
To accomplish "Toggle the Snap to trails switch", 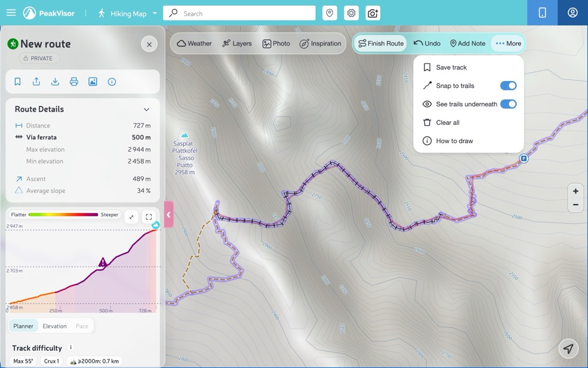I will (x=508, y=86).
